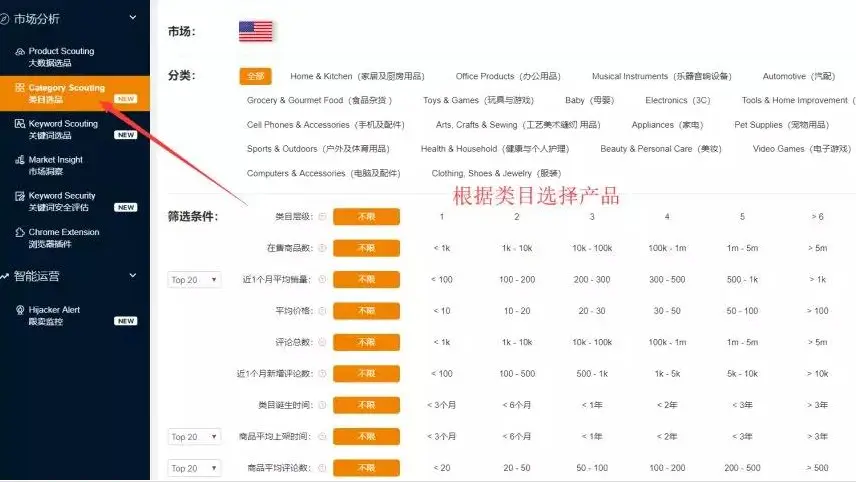Open Category Scouting menu item
The image size is (856, 482).
(x=66, y=93)
